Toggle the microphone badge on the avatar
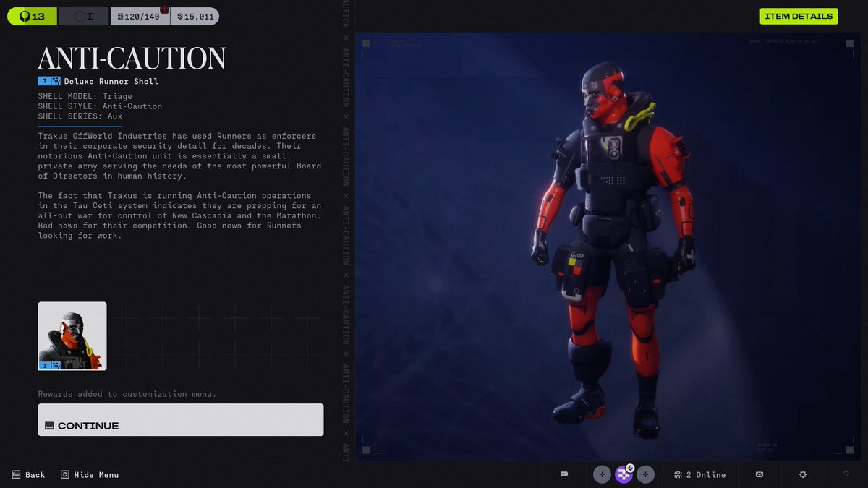Viewport: 868px width, 488px height. [x=631, y=467]
